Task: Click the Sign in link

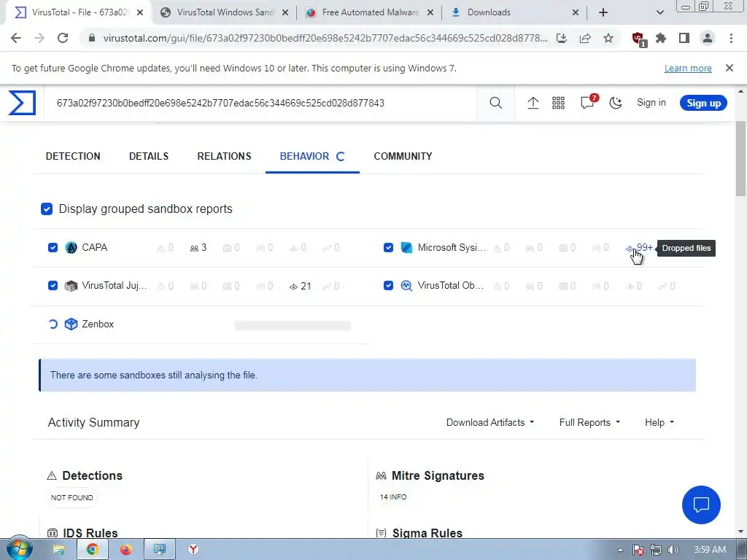Action: [651, 103]
